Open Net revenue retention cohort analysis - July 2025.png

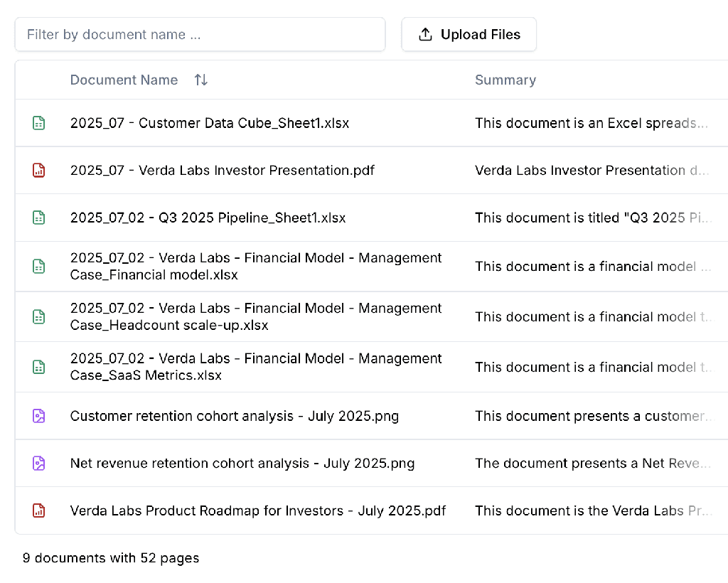coord(242,464)
